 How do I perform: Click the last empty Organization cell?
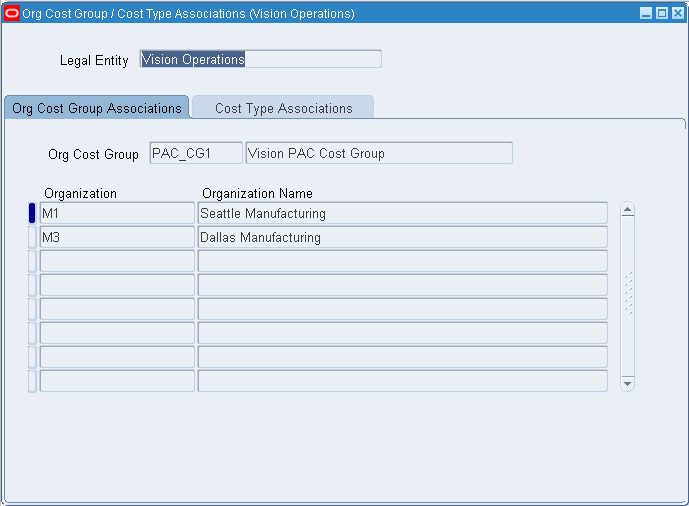click(x=117, y=381)
